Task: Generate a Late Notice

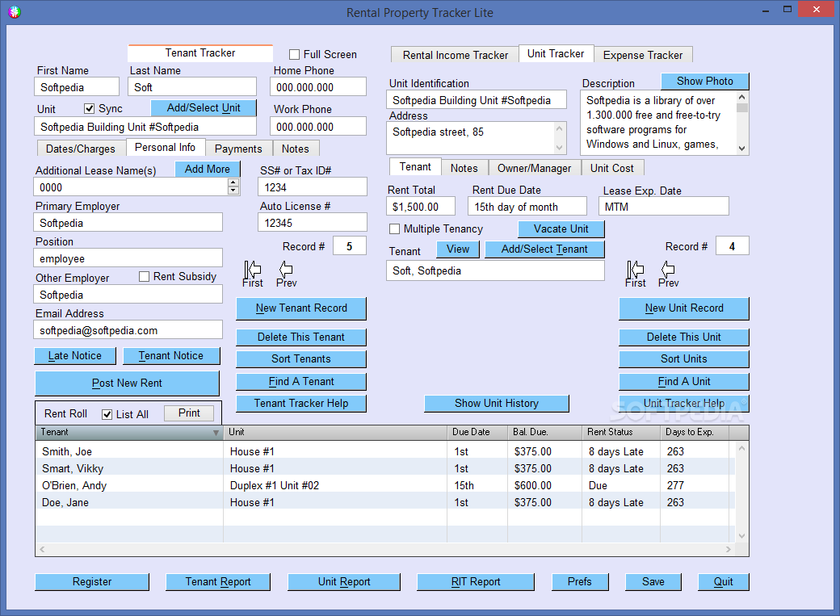Action: (x=75, y=356)
